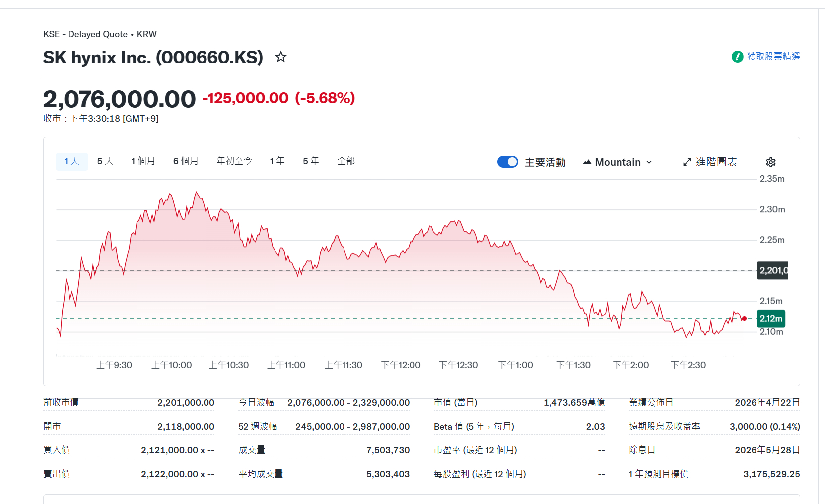Click 業績公佈日 date 2026年4月22日

click(x=767, y=403)
